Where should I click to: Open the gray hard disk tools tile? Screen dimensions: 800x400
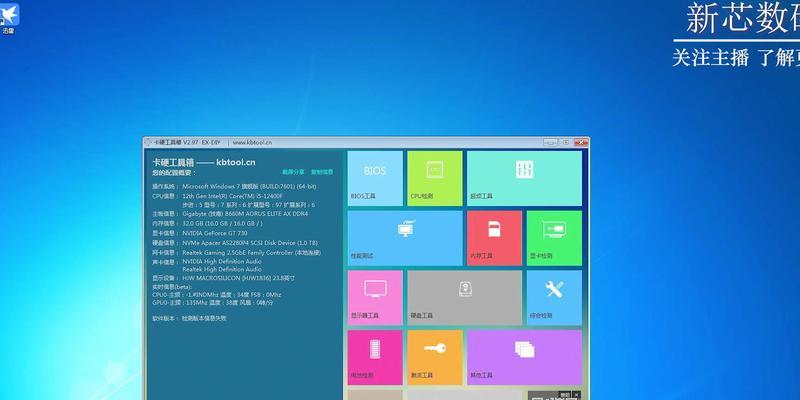tap(464, 297)
